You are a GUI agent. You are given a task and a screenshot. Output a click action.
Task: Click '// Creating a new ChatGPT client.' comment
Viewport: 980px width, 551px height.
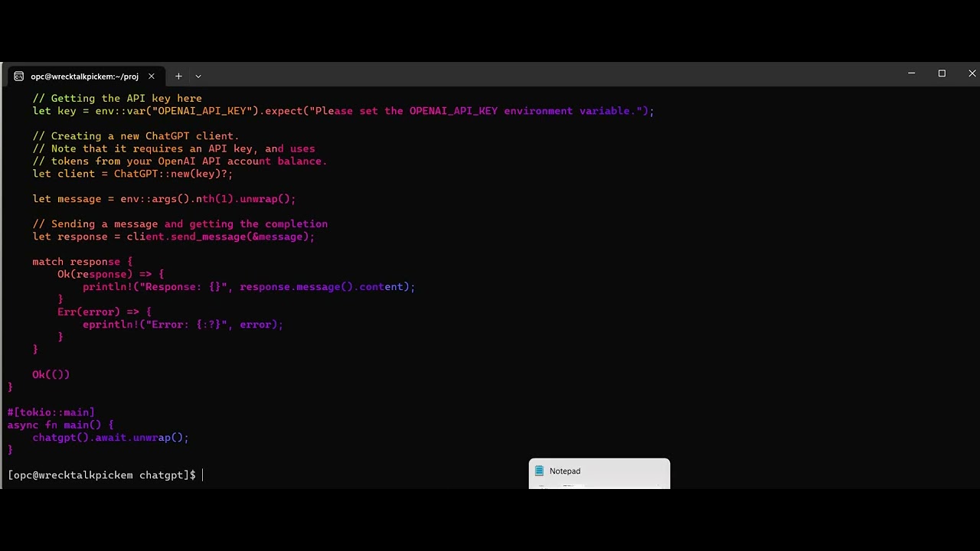[x=136, y=136]
